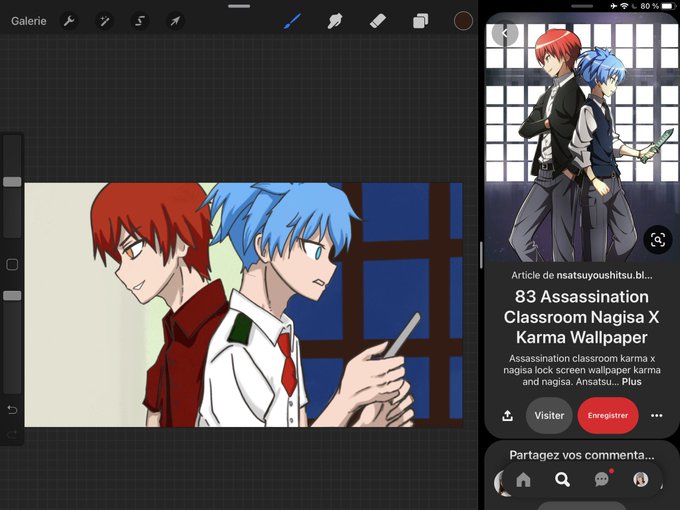Select the Eraser tool

click(377, 21)
